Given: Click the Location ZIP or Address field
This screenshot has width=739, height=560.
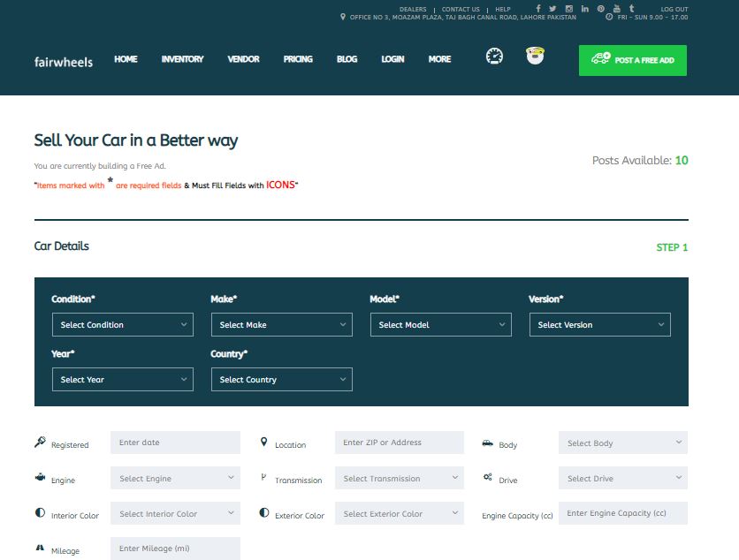Looking at the screenshot, I should pyautogui.click(x=399, y=443).
